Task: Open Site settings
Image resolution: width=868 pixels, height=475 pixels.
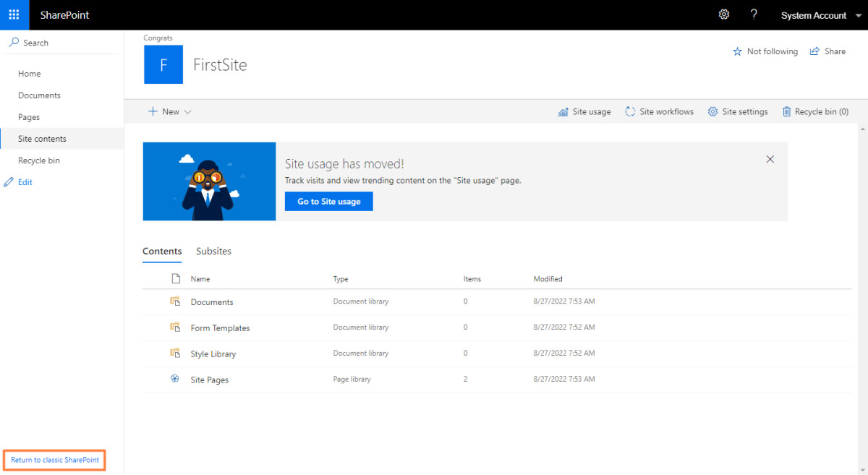Action: point(738,111)
